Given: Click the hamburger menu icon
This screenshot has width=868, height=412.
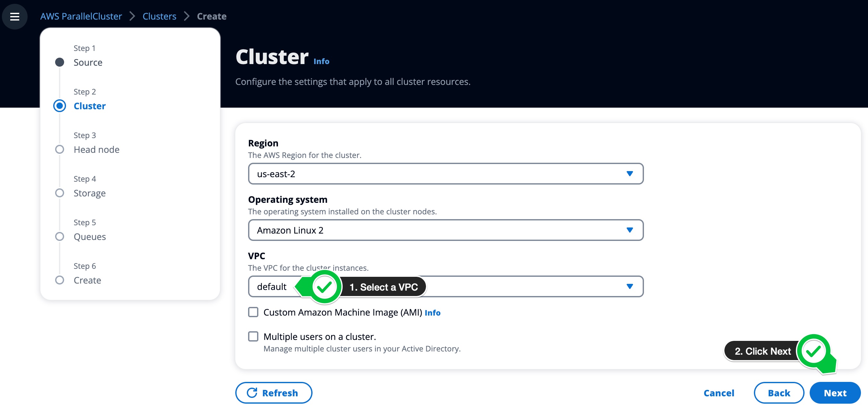Looking at the screenshot, I should (x=15, y=15).
